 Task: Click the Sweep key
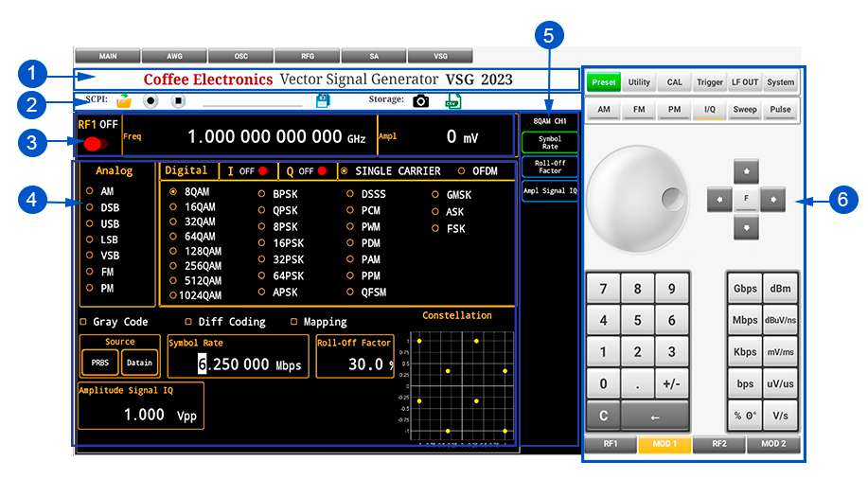click(745, 110)
